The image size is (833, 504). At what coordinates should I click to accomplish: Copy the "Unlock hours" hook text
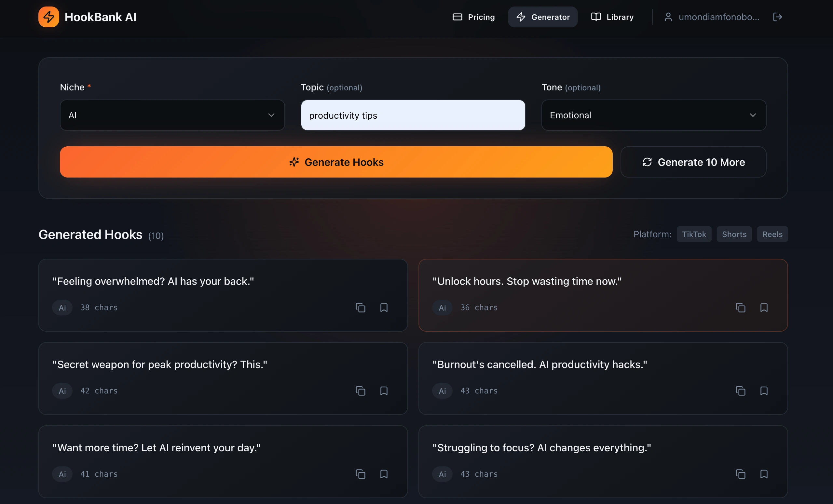click(740, 307)
